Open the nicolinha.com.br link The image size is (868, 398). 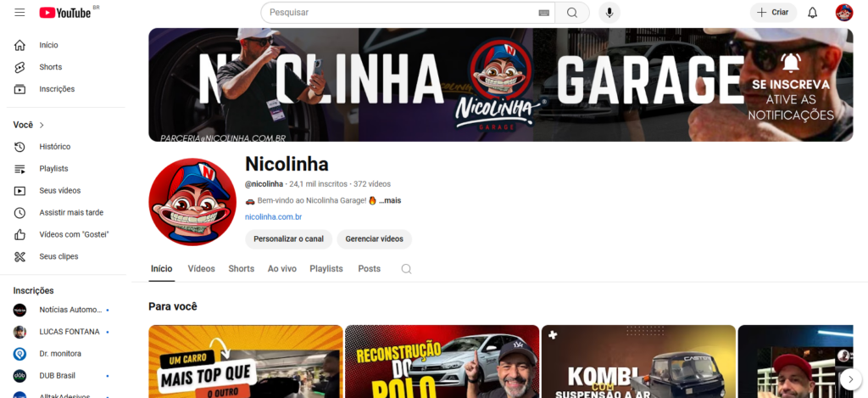click(274, 217)
